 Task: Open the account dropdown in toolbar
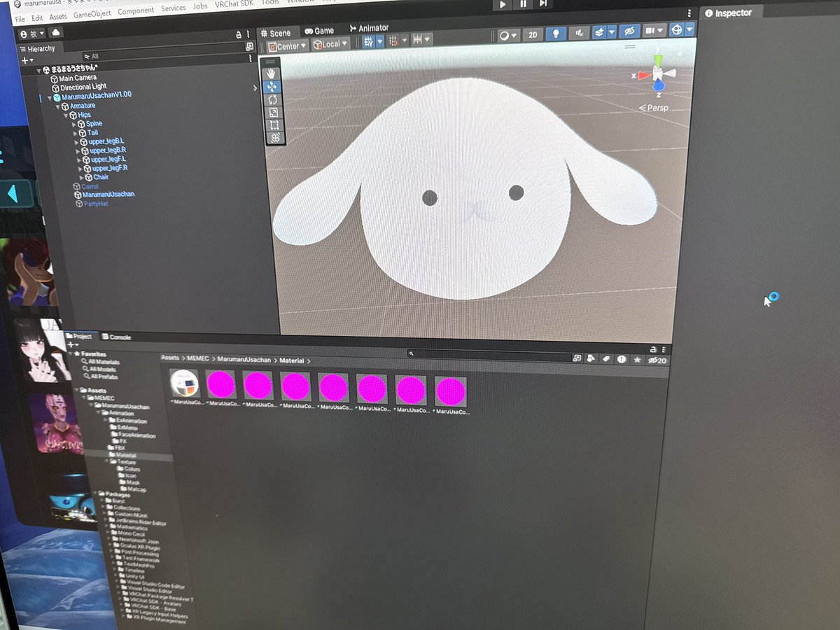coord(32,34)
